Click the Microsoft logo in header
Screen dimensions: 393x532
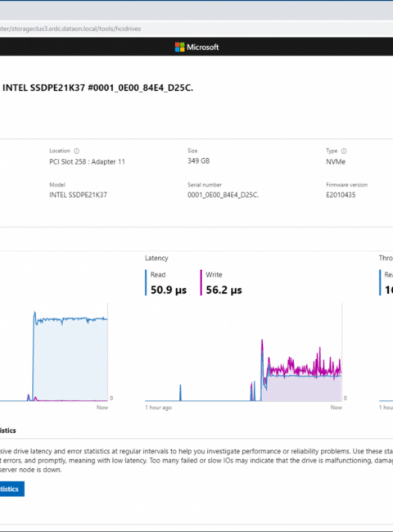pyautogui.click(x=196, y=47)
